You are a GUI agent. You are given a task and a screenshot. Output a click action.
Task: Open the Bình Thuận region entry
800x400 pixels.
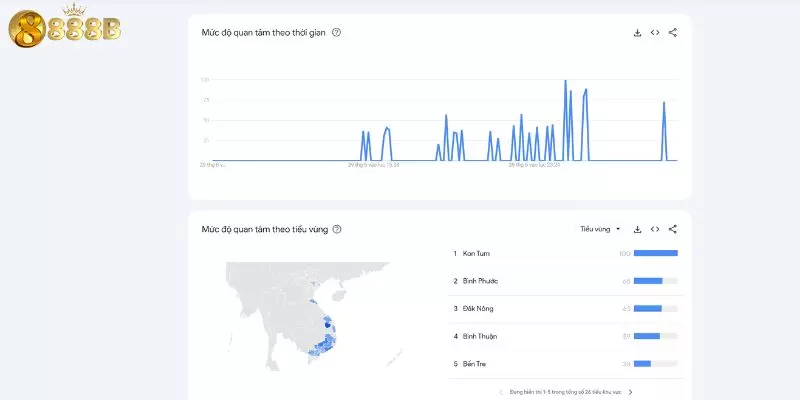[480, 336]
